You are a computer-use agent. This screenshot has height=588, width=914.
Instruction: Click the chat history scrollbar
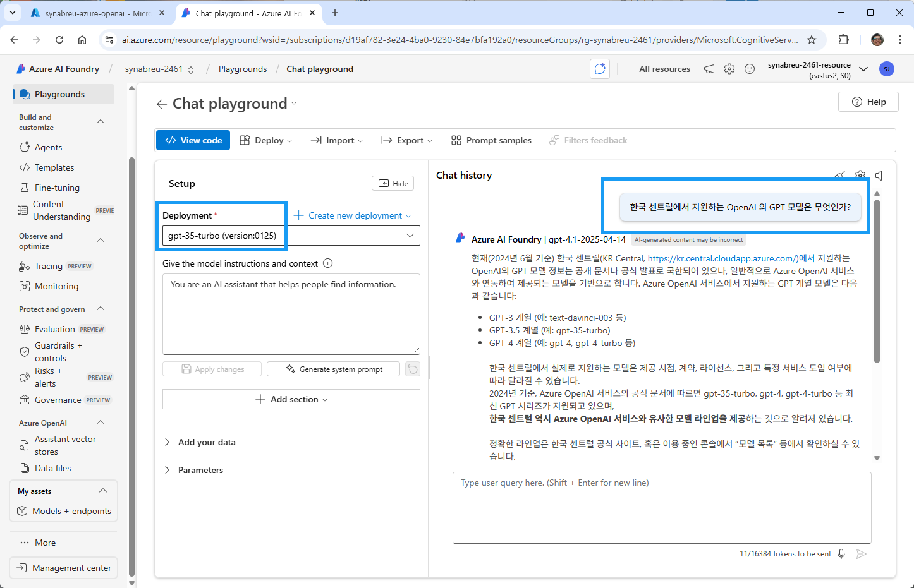877,282
